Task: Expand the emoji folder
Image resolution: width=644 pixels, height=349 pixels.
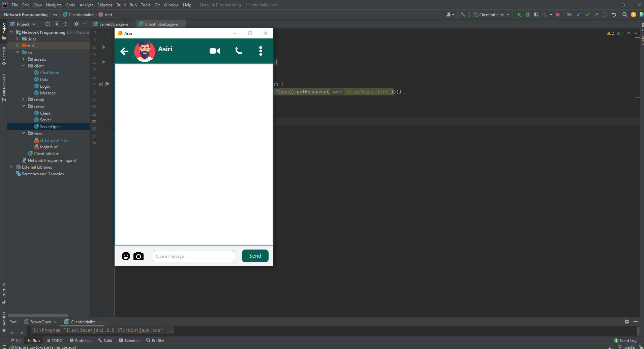Action: 23,99
